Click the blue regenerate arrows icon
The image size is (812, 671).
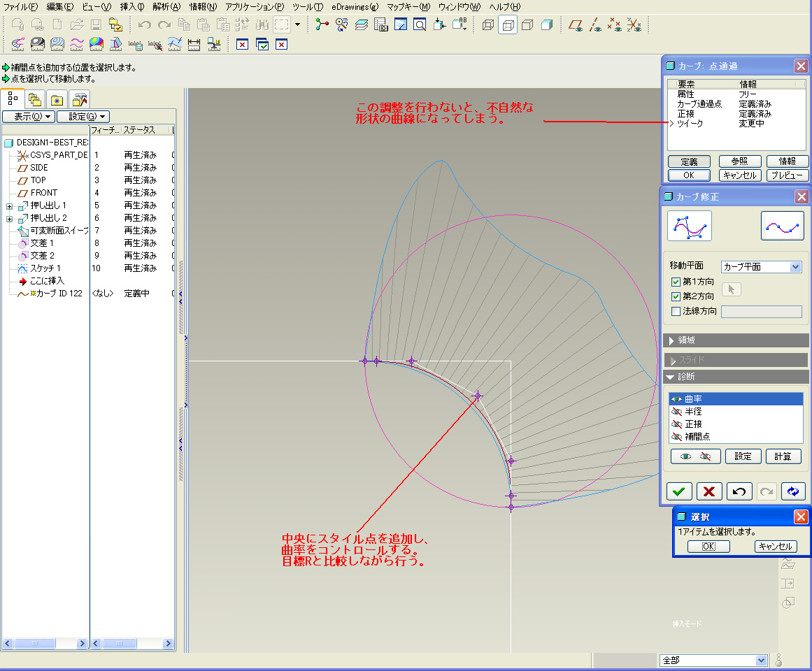792,491
